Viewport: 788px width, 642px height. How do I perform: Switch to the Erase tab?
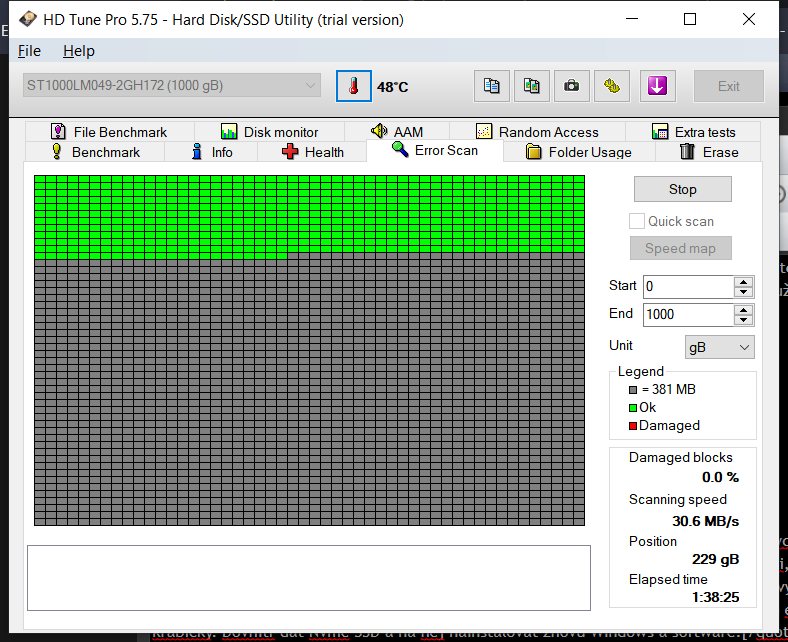point(709,152)
